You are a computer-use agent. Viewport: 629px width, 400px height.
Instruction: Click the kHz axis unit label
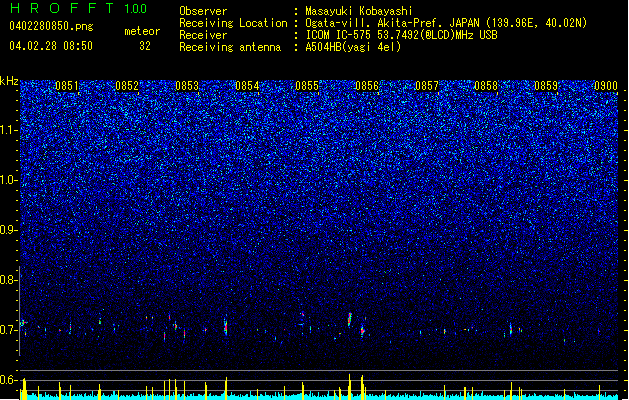pos(9,81)
